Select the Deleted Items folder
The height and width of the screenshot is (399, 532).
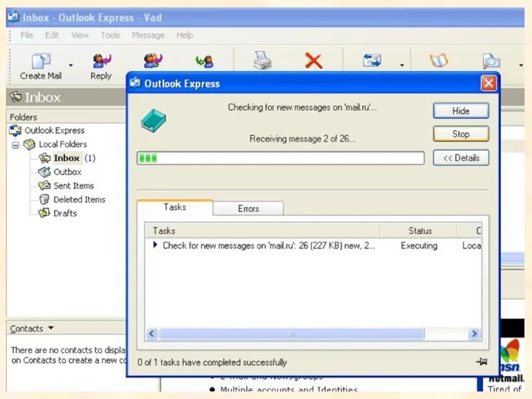point(79,199)
